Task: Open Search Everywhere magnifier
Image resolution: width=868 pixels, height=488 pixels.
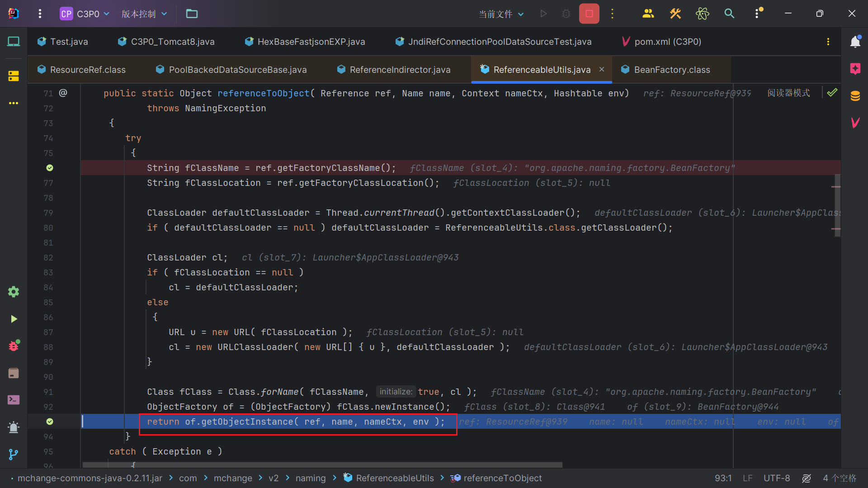Action: point(729,14)
